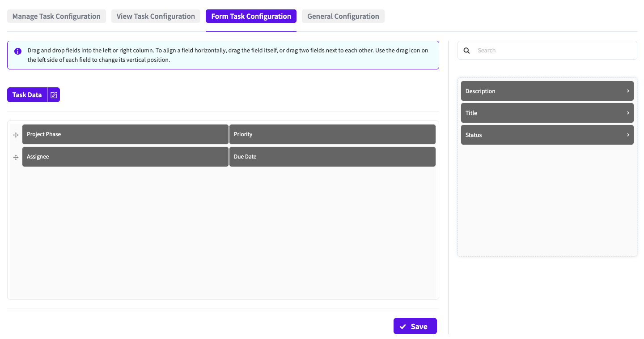Click the drag handle for Project Phase row
The height and width of the screenshot is (339, 644).
(x=16, y=135)
